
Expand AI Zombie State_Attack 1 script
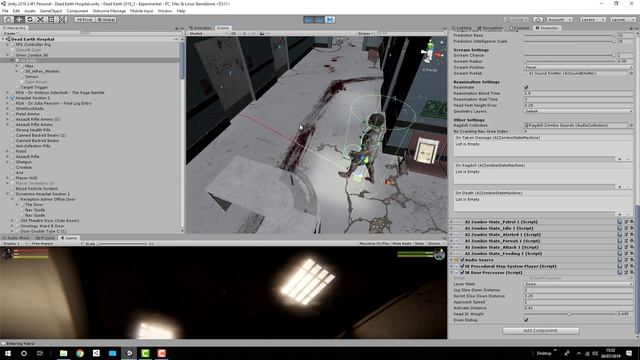[451, 247]
